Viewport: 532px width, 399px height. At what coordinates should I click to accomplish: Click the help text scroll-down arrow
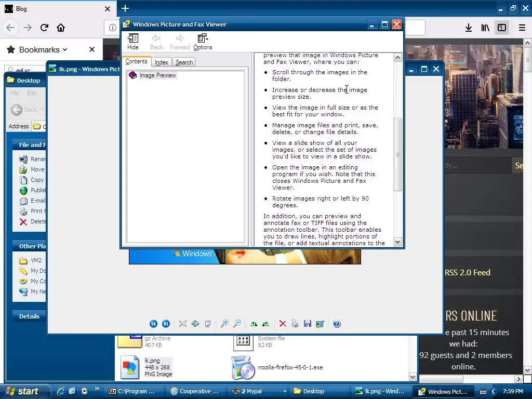click(397, 242)
